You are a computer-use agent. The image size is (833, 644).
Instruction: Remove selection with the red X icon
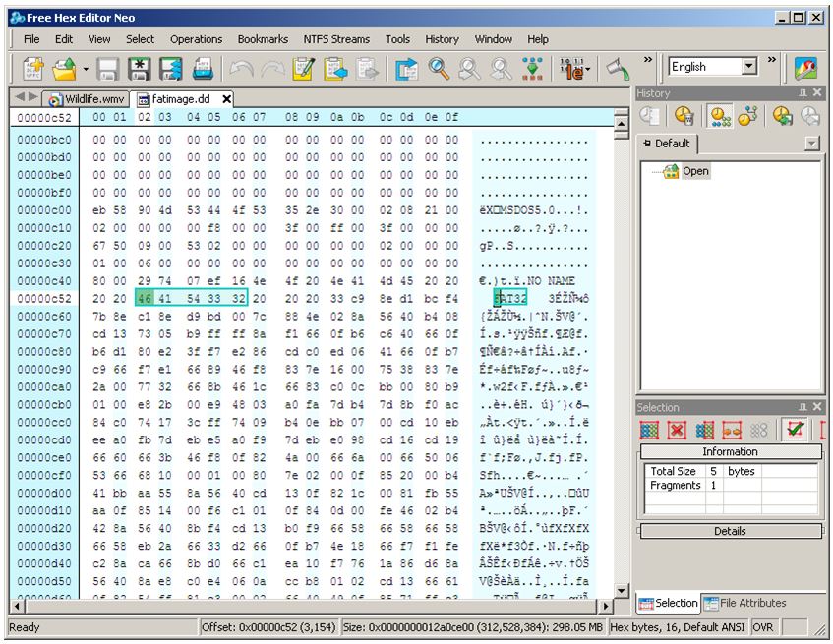(675, 430)
